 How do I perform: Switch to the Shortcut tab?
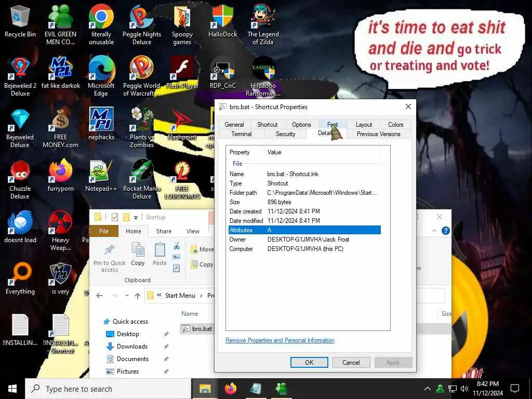click(x=268, y=125)
